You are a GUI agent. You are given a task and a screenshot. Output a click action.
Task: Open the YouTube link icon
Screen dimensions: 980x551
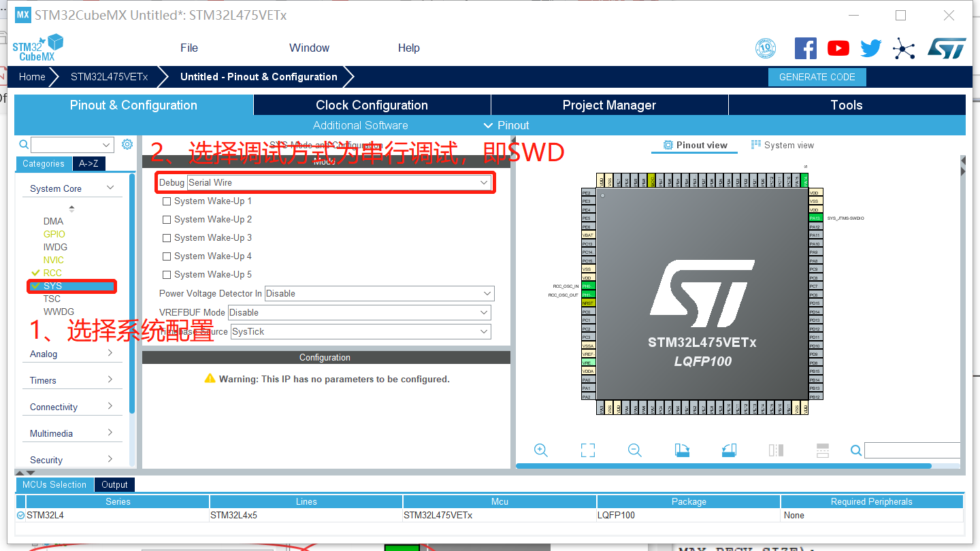pyautogui.click(x=838, y=48)
